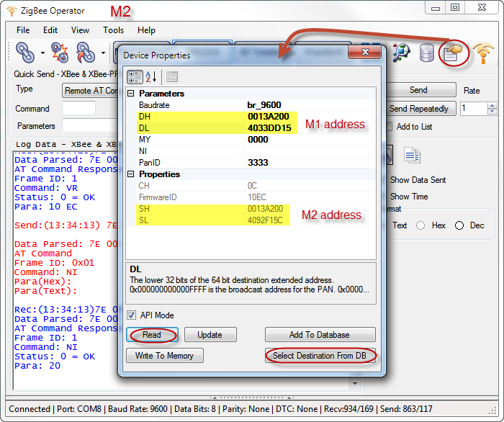This screenshot has height=422, width=504.
Task: Click the ZigBee Operator title bar icon
Action: [x=12, y=11]
